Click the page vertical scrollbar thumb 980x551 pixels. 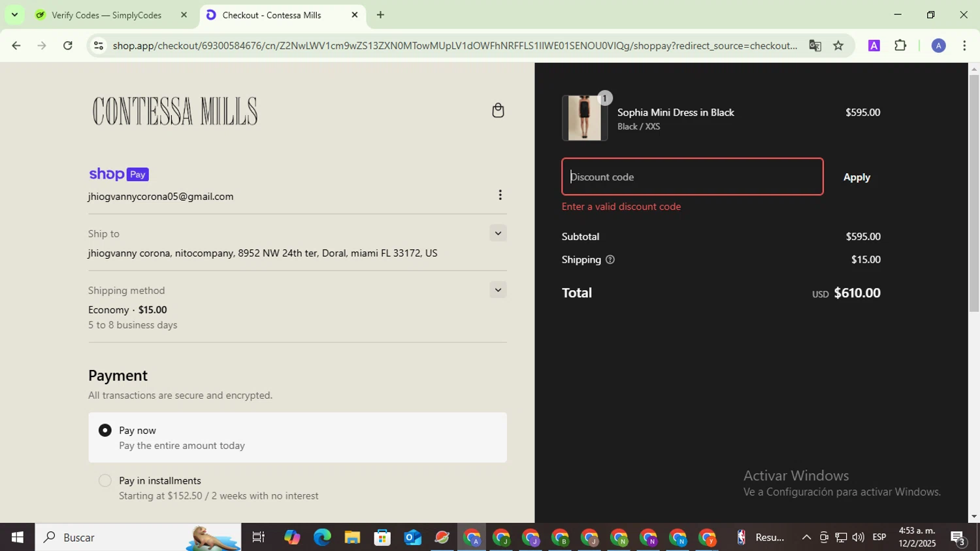(973, 193)
